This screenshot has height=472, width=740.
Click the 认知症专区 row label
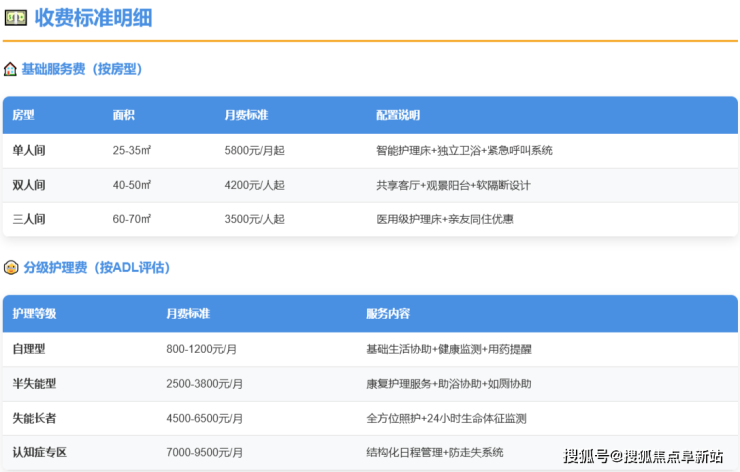click(x=39, y=452)
